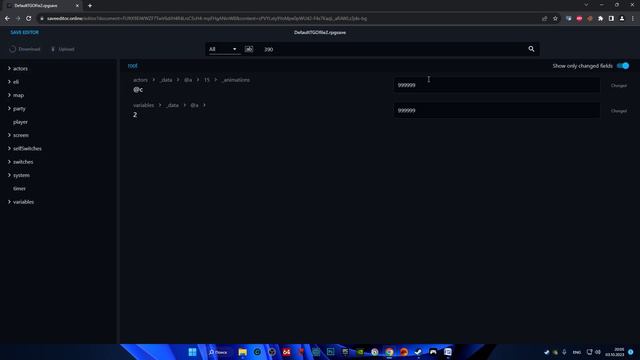The width and height of the screenshot is (640, 360).
Task: Click the _animations breadcrumb path segment
Action: (x=236, y=80)
